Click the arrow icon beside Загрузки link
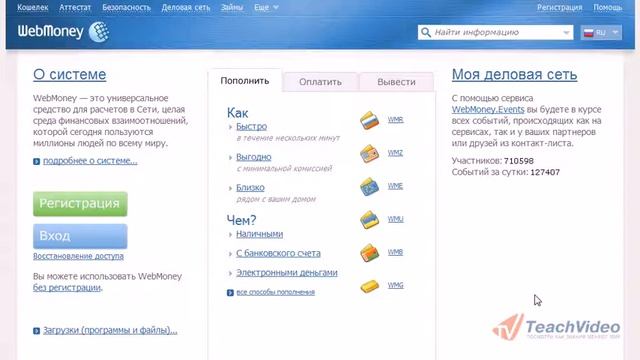The image size is (640, 360). click(36, 331)
